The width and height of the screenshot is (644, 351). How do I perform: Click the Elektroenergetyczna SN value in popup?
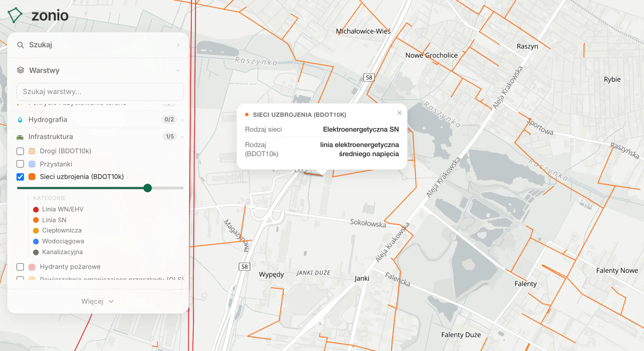(361, 129)
